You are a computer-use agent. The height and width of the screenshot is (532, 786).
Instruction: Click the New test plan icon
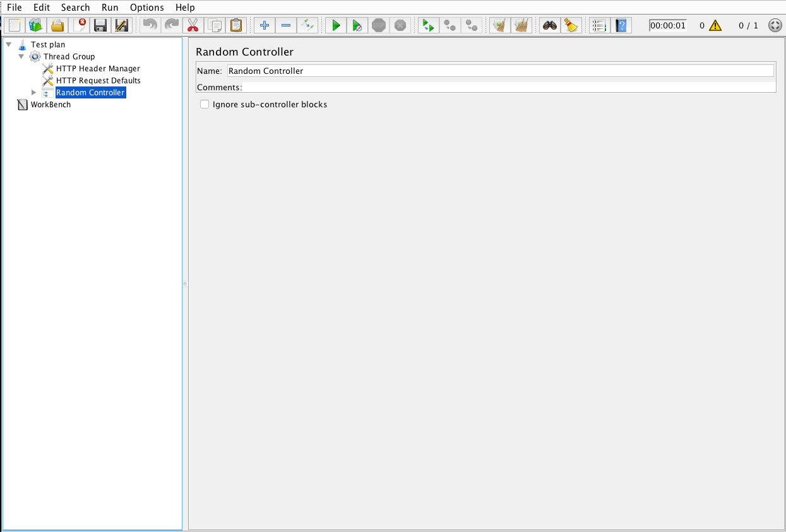point(15,25)
